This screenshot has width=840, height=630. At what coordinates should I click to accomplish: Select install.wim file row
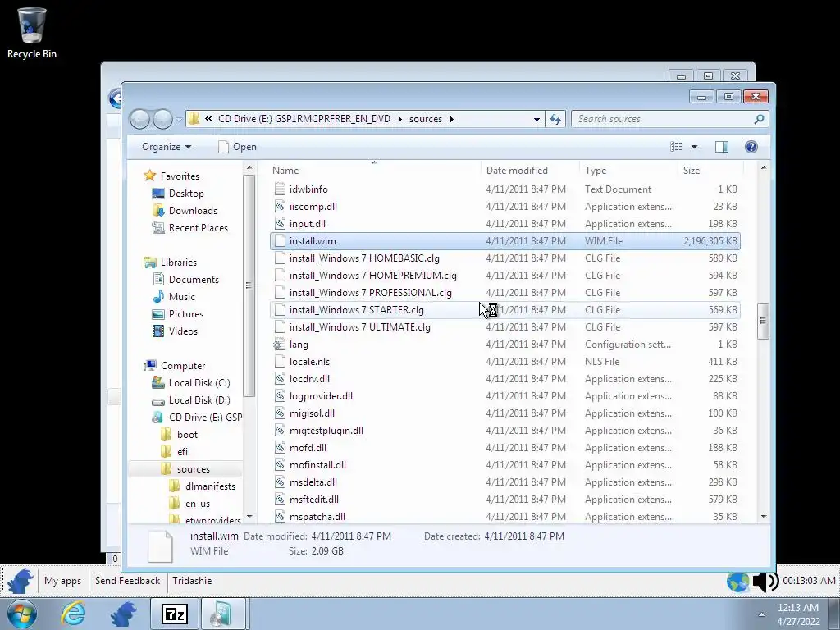tap(505, 241)
